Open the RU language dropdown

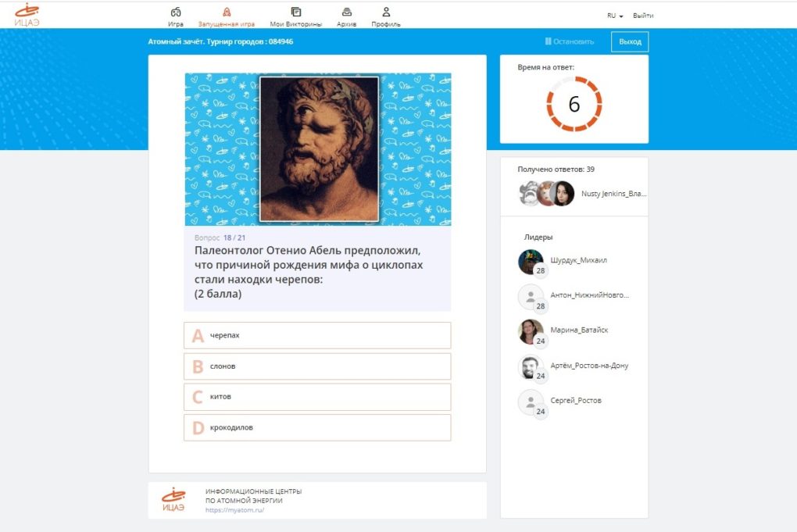click(615, 16)
